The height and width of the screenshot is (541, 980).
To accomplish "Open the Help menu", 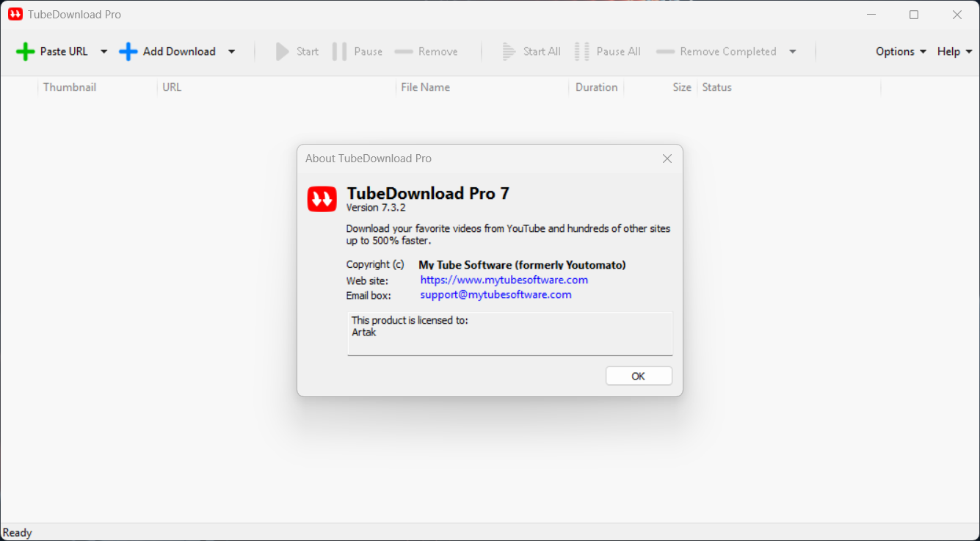I will [x=954, y=51].
